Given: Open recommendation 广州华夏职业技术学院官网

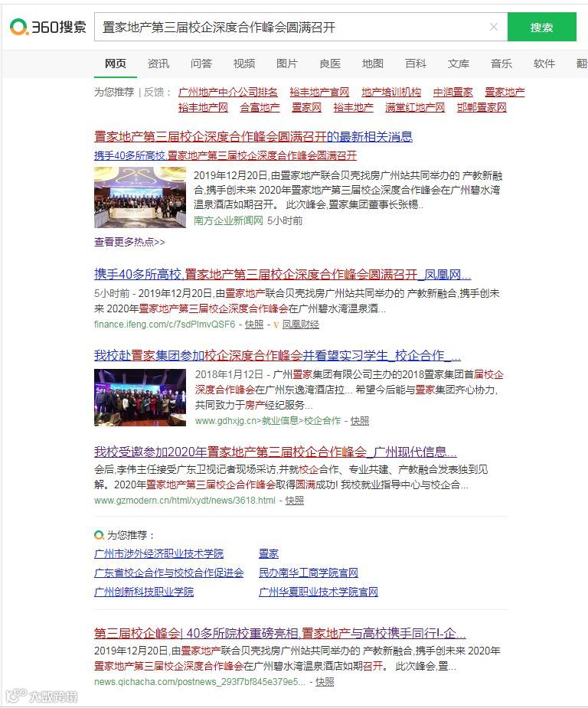Looking at the screenshot, I should click(x=318, y=592).
